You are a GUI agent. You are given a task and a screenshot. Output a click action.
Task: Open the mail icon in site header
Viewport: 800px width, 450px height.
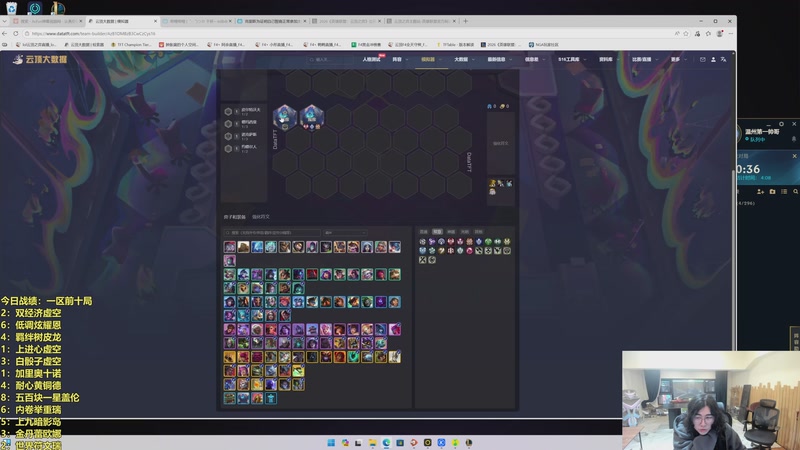(x=703, y=60)
